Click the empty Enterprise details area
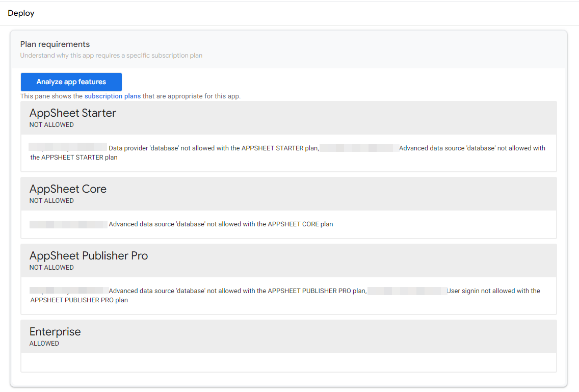 tap(288, 362)
